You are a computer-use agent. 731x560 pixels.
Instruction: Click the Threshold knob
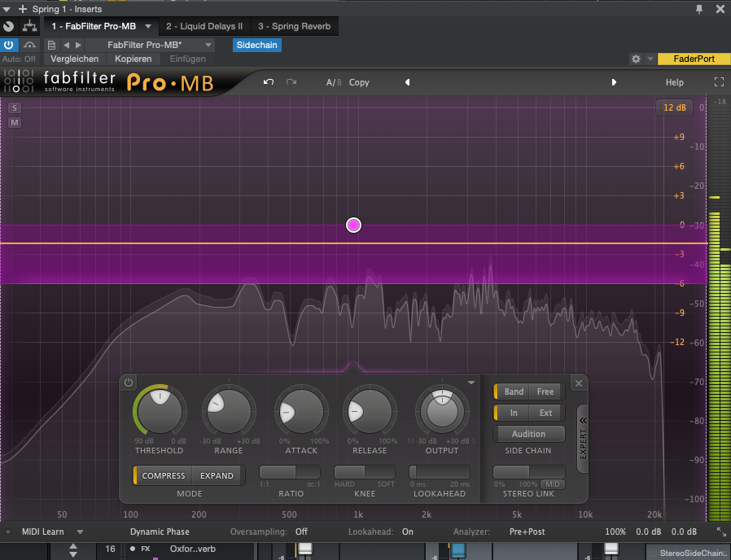tap(160, 412)
